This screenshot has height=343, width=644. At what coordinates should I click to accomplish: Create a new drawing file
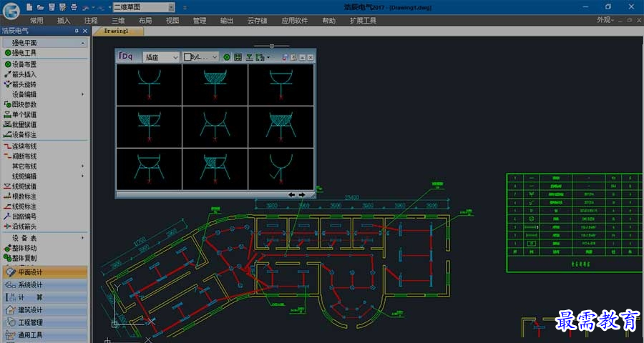coord(29,7)
